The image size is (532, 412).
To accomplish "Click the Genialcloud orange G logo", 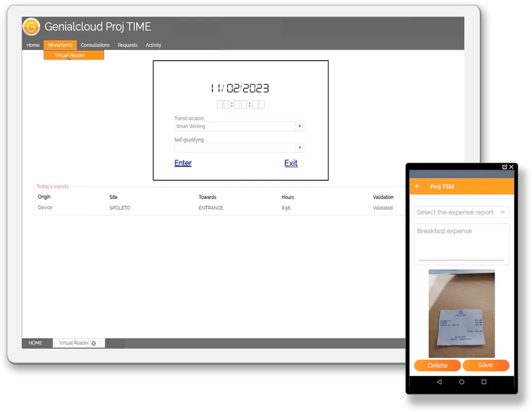I will pyautogui.click(x=31, y=26).
